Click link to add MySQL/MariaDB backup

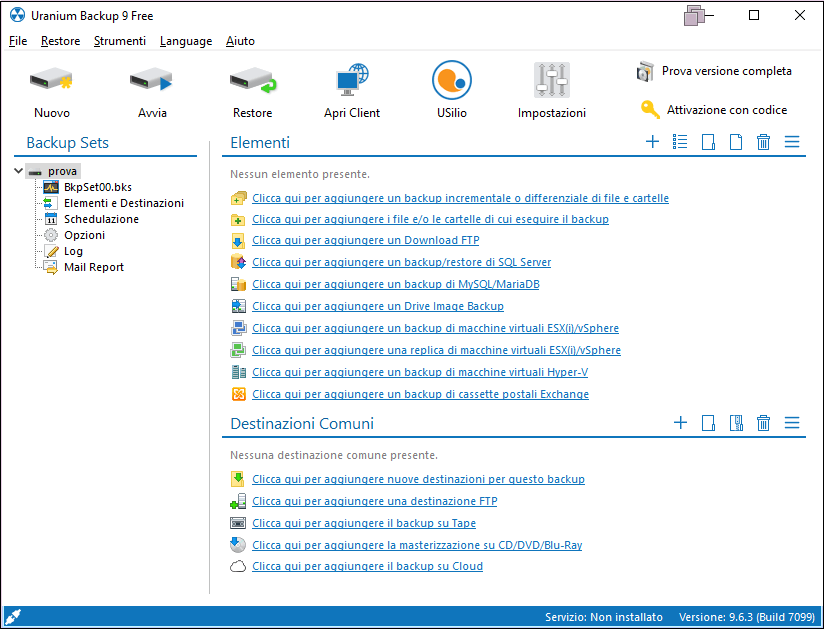(396, 284)
